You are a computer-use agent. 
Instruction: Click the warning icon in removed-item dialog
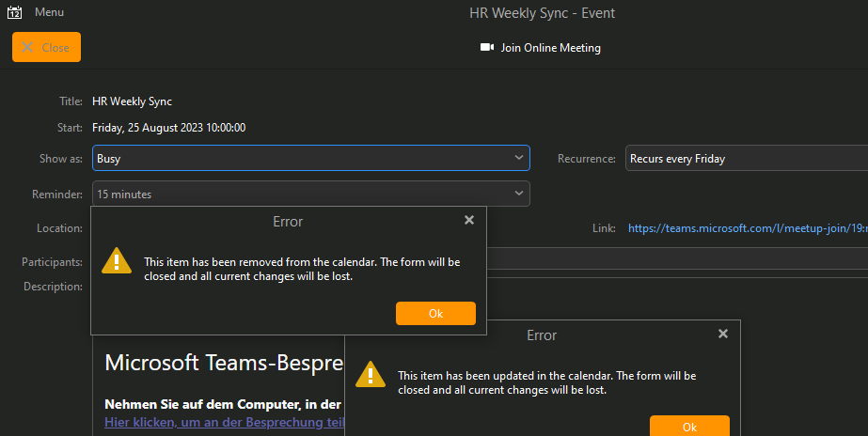coord(117,260)
